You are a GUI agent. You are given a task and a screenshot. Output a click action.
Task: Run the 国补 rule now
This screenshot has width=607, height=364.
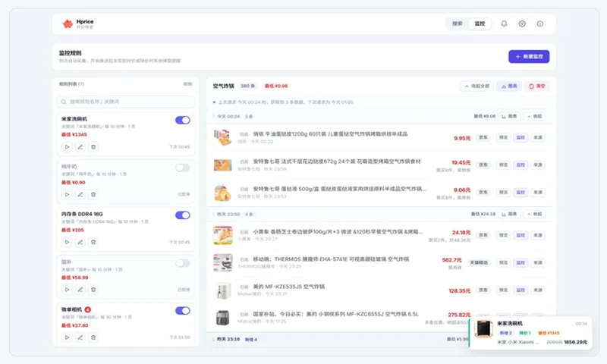pos(67,290)
